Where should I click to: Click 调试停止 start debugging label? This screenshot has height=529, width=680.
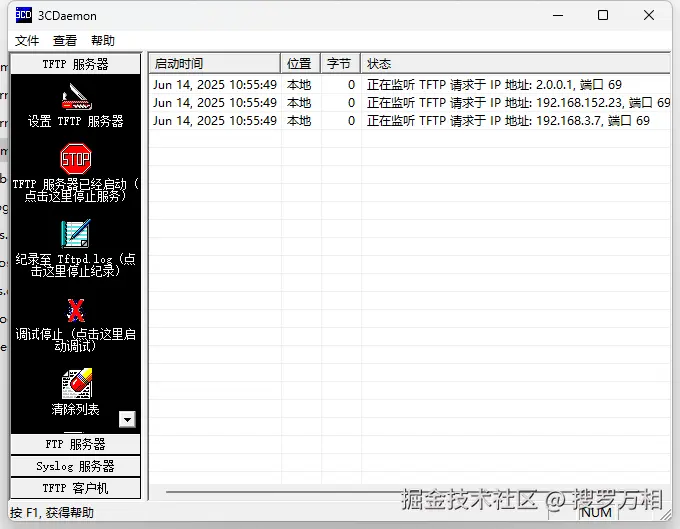tap(75, 340)
